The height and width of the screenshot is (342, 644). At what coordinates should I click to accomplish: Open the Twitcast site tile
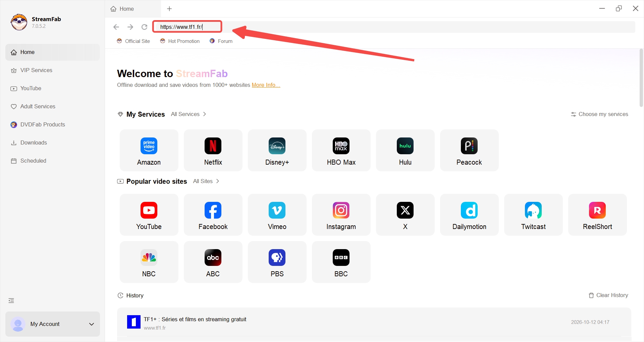click(533, 215)
